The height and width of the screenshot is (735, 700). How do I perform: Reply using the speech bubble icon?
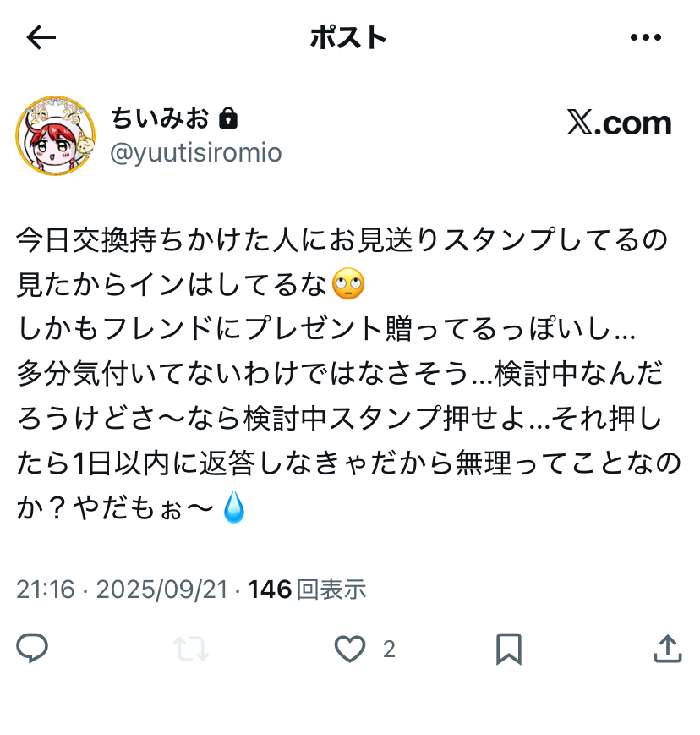click(x=32, y=648)
